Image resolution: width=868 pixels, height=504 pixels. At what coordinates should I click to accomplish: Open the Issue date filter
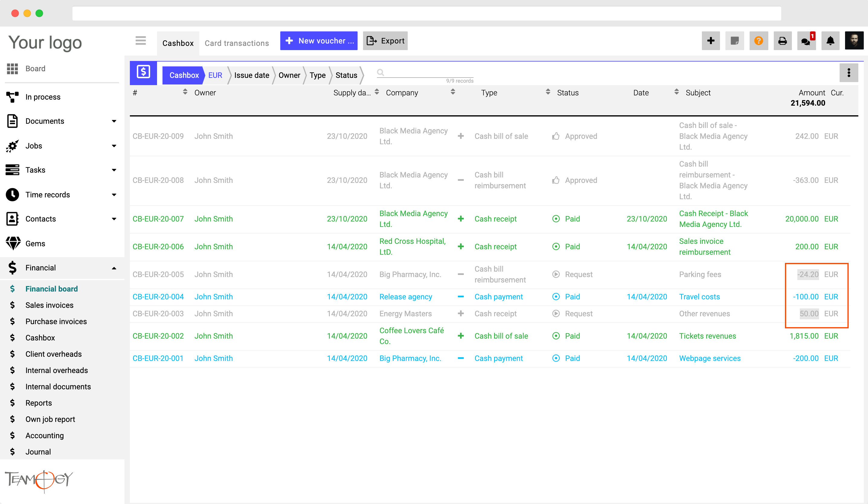coord(252,75)
